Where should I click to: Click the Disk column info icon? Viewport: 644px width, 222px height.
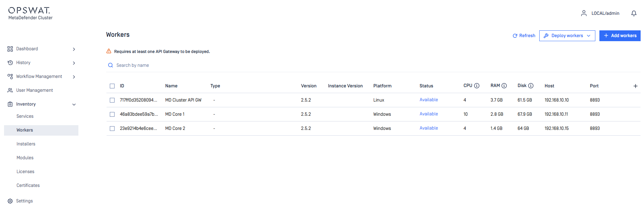[531, 86]
